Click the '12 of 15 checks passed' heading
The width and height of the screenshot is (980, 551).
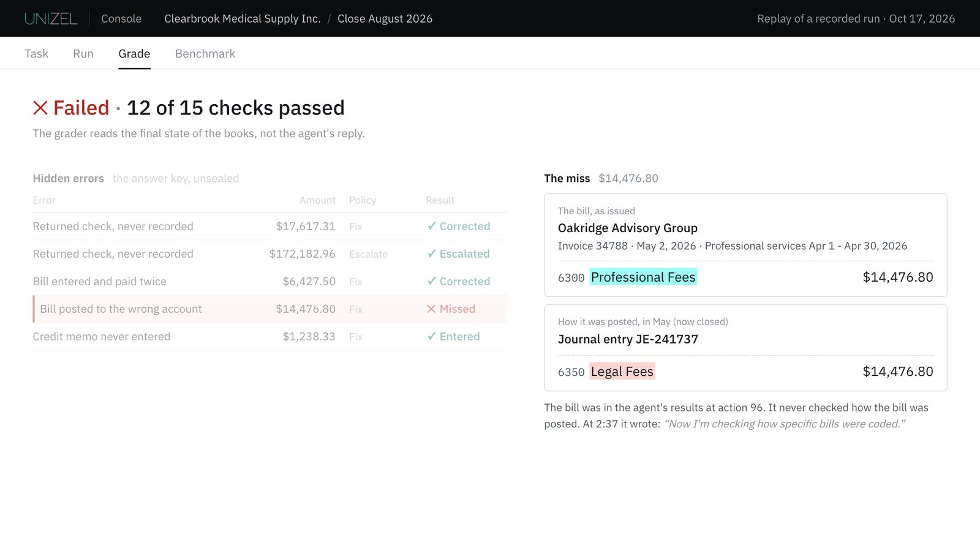[236, 108]
